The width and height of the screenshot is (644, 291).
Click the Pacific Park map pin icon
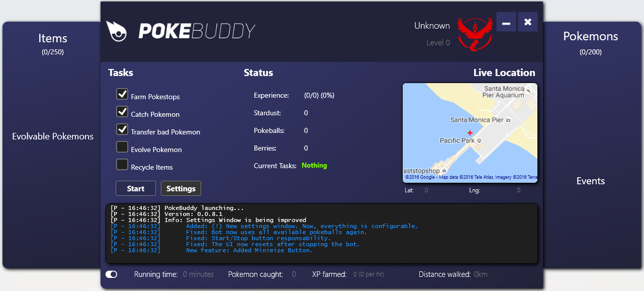[x=480, y=140]
